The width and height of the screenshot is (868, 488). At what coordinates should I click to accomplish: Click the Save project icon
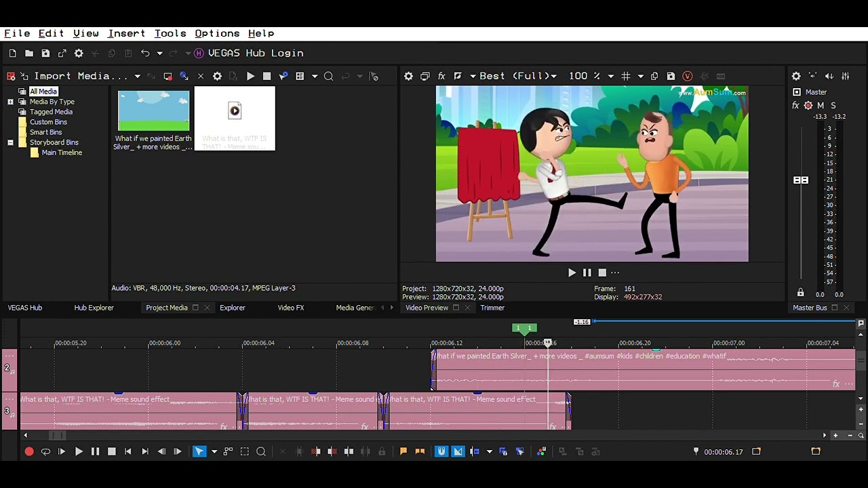pos(45,54)
